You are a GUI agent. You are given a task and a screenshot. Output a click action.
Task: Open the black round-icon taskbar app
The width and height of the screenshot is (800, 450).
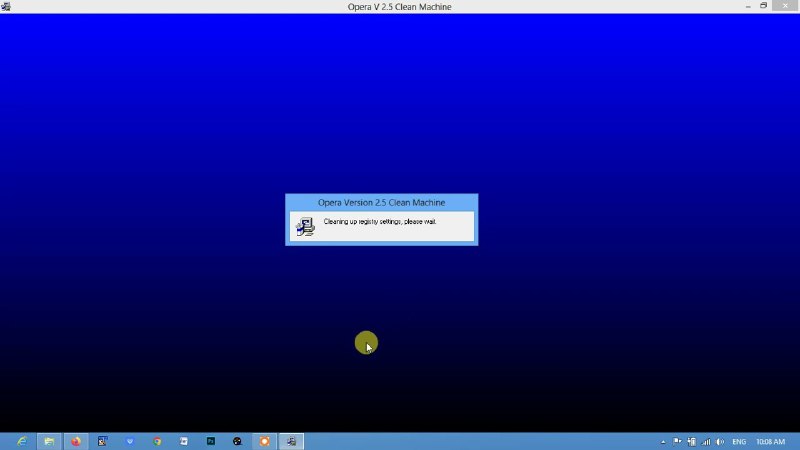pyautogui.click(x=237, y=441)
